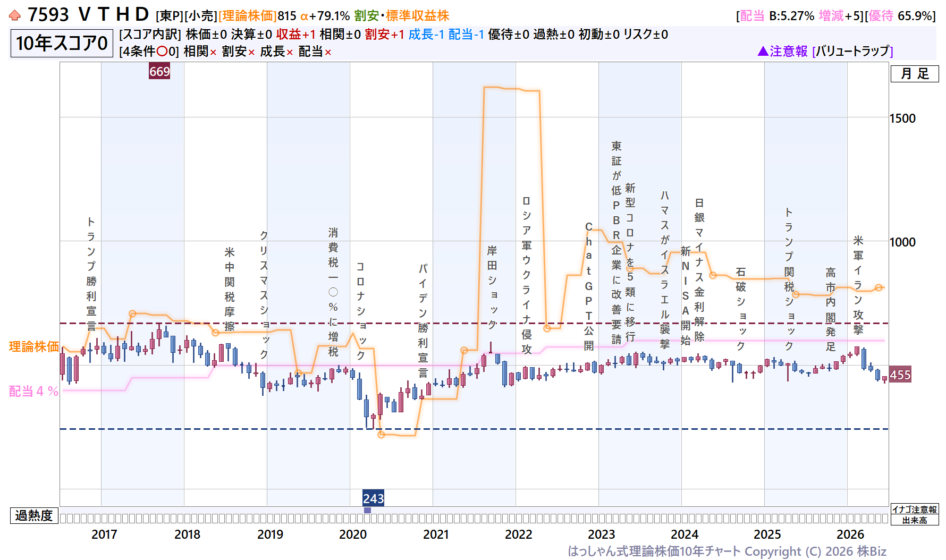Click the 669 high price marker
Image resolution: width=946 pixels, height=560 pixels.
pyautogui.click(x=159, y=71)
